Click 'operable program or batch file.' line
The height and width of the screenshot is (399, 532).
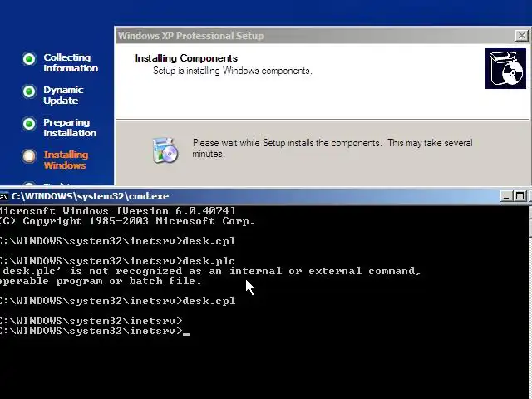click(101, 281)
